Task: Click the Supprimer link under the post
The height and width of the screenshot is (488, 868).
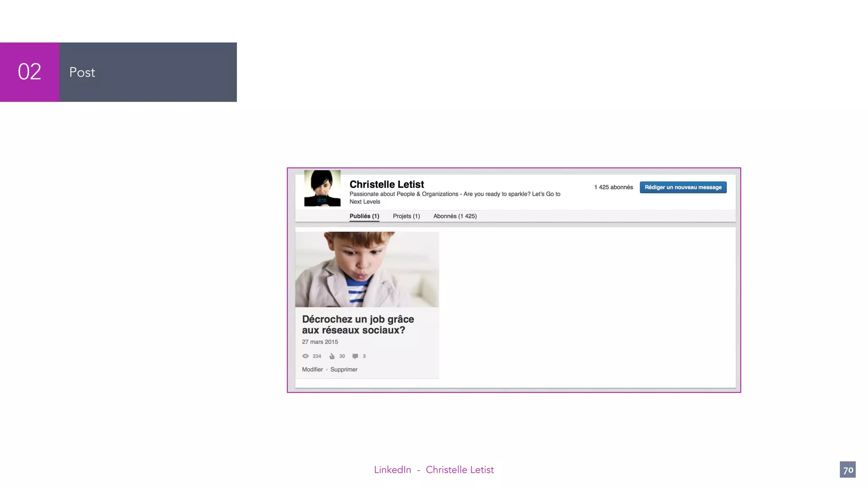Action: 344,369
